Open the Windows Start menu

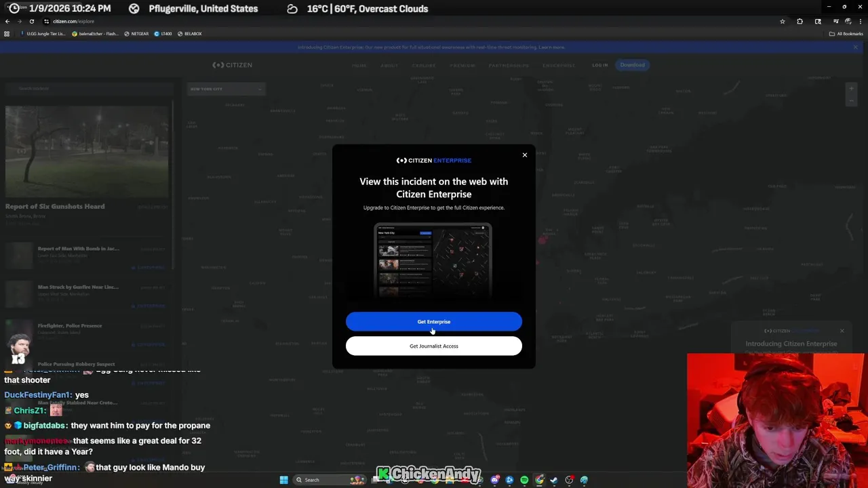click(x=283, y=480)
